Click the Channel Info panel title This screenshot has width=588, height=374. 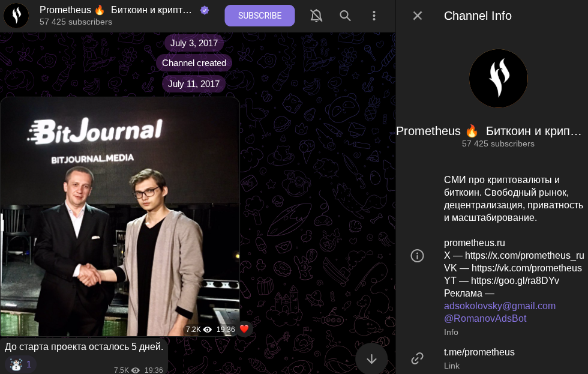[x=478, y=16]
